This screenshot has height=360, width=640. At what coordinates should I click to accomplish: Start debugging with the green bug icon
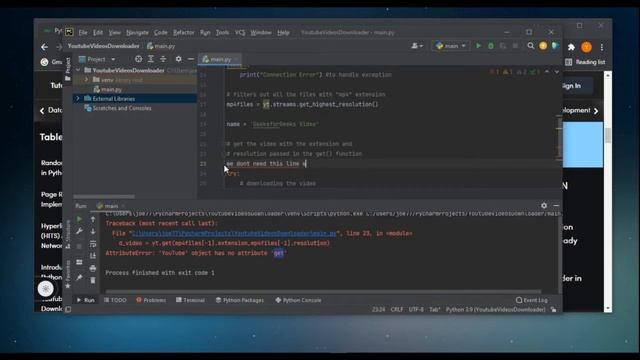coord(491,46)
